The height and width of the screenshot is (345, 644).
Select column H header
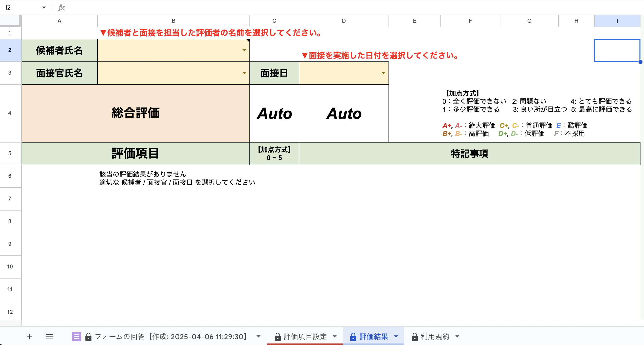click(576, 21)
